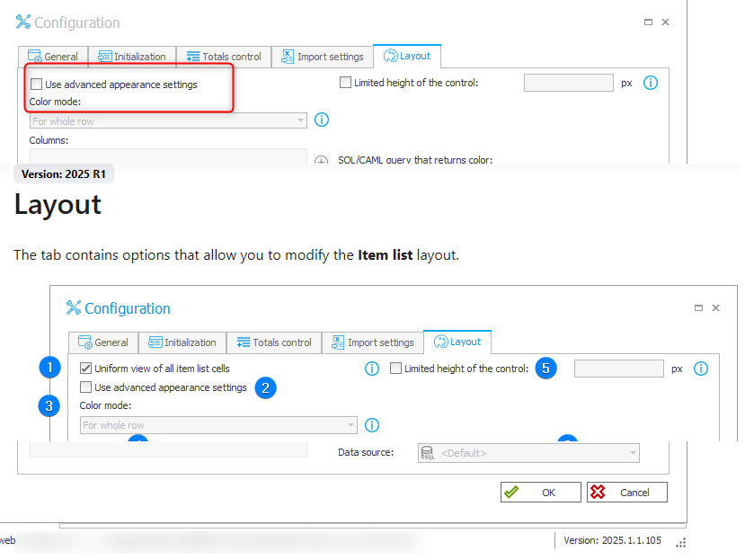Screen dimensions: 745x560
Task: Click Totals control tab icon in numbered-callout window
Action: (244, 342)
